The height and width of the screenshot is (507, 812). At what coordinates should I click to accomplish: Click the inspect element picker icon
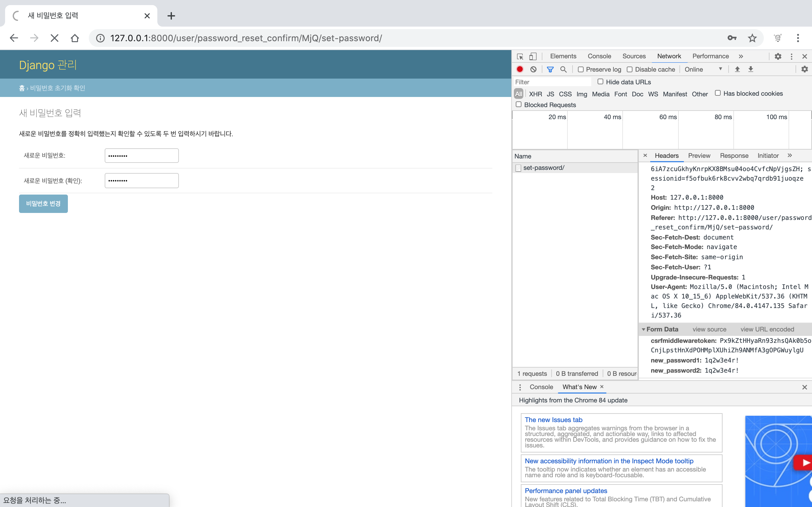[x=520, y=56]
